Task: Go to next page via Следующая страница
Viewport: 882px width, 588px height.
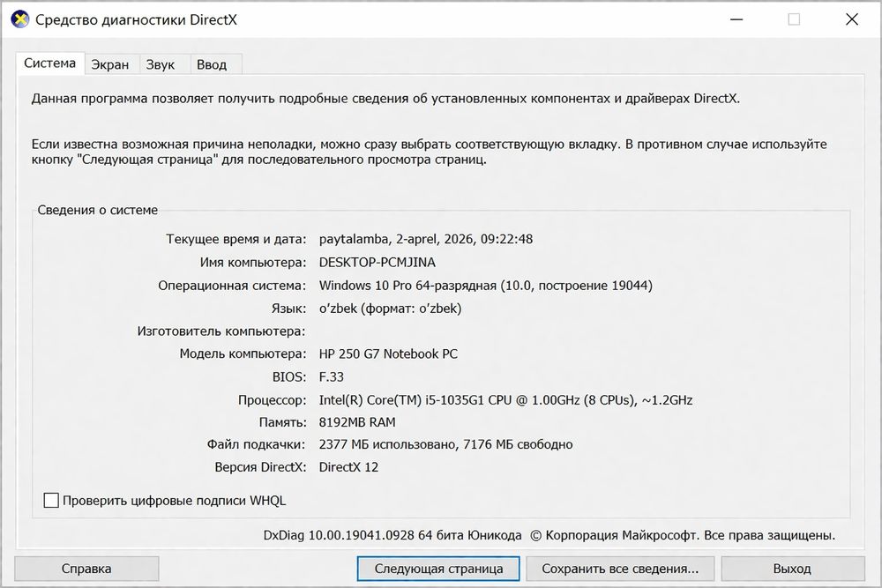Action: pos(438,569)
